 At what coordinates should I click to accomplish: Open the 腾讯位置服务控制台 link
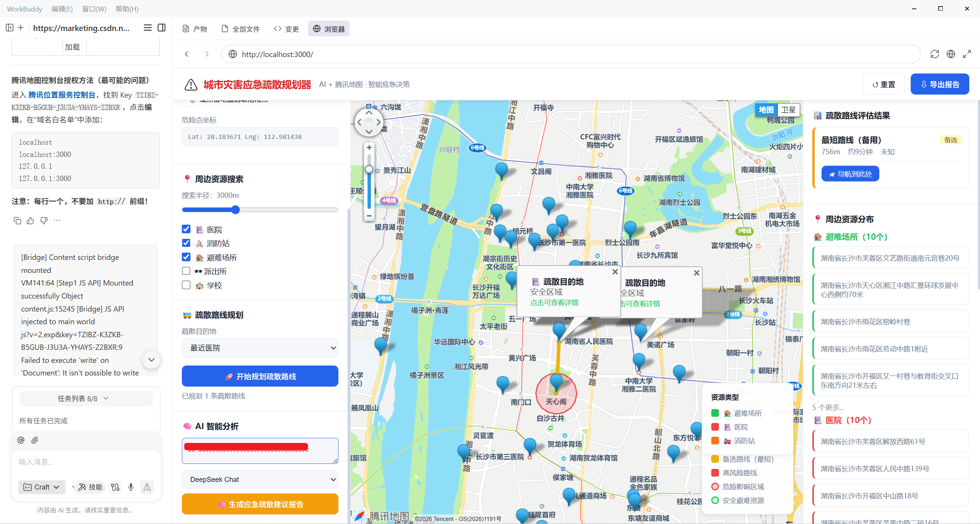pos(62,95)
